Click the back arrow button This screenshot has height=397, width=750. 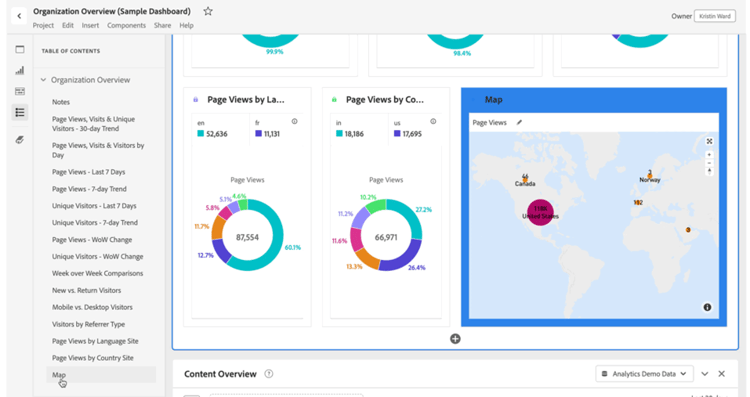tap(19, 16)
